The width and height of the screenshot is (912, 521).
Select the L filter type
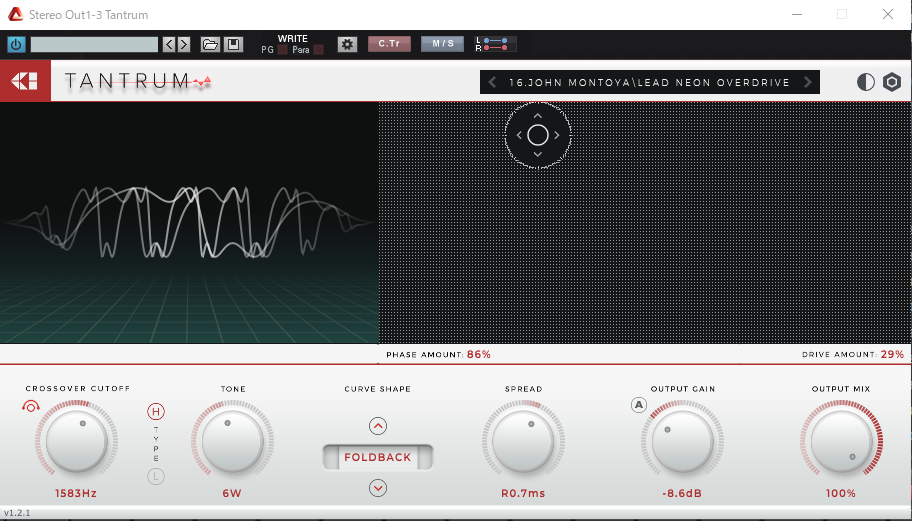(x=155, y=477)
